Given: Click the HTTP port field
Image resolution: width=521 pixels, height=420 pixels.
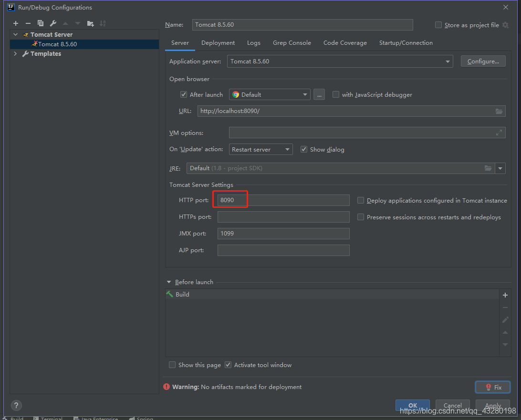Looking at the screenshot, I should click(x=283, y=200).
